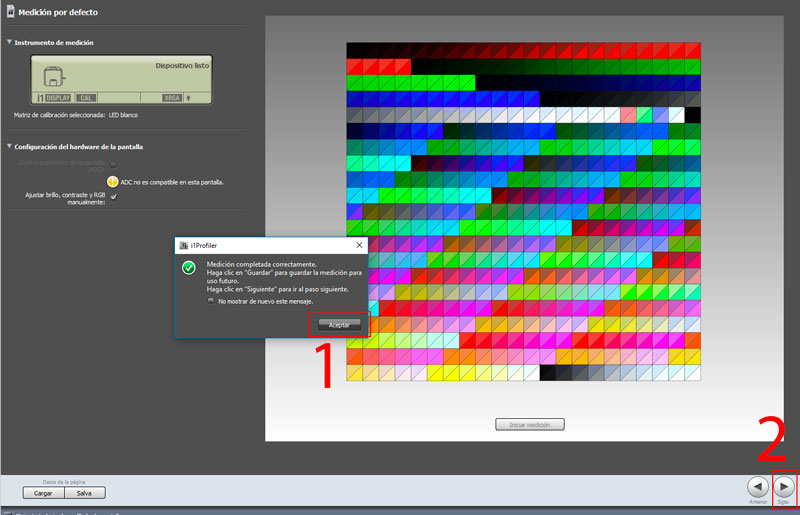Image resolution: width=800 pixels, height=515 pixels.
Task: Click the 'Iniciar medición' button
Action: click(530, 424)
